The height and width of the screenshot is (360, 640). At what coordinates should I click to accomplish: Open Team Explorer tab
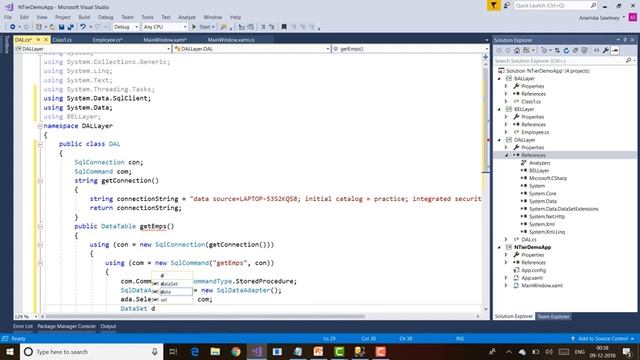point(553,316)
